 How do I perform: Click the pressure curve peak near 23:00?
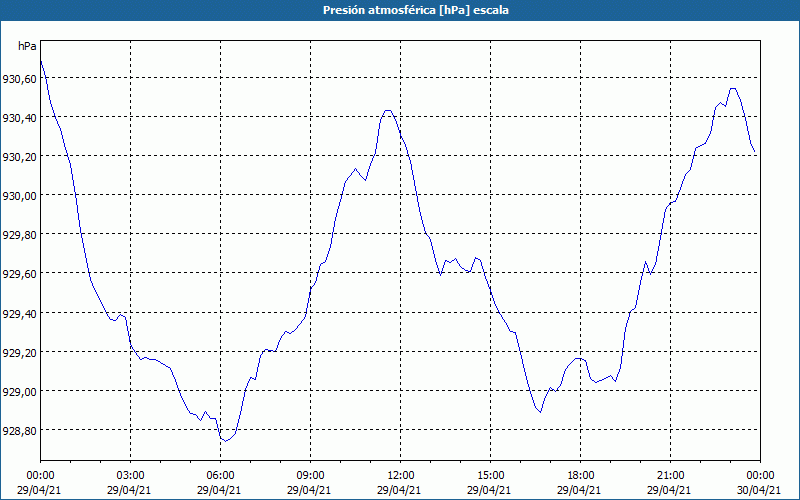click(733, 89)
